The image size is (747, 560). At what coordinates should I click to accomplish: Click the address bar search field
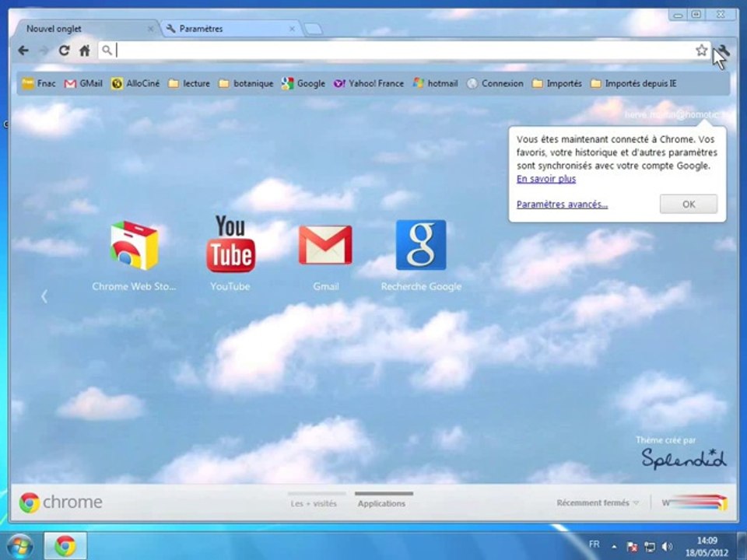(x=404, y=50)
